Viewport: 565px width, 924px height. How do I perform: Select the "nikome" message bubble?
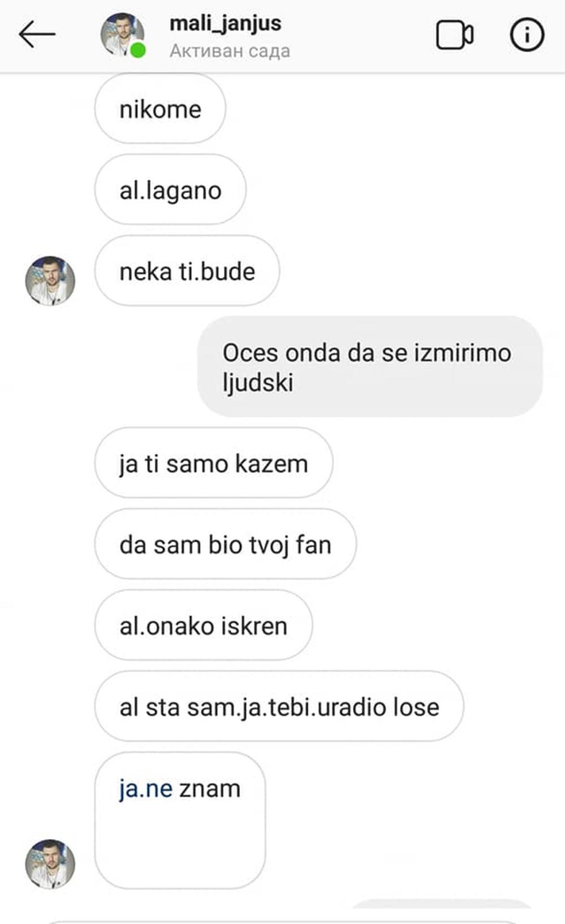(160, 109)
